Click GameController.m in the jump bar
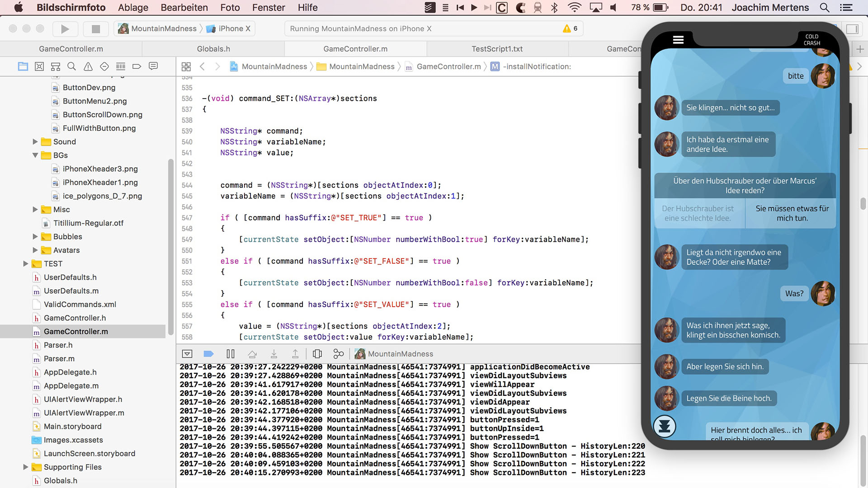The image size is (868, 488). (x=443, y=66)
